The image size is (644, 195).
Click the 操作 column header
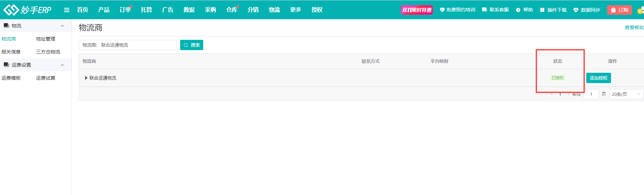point(613,61)
